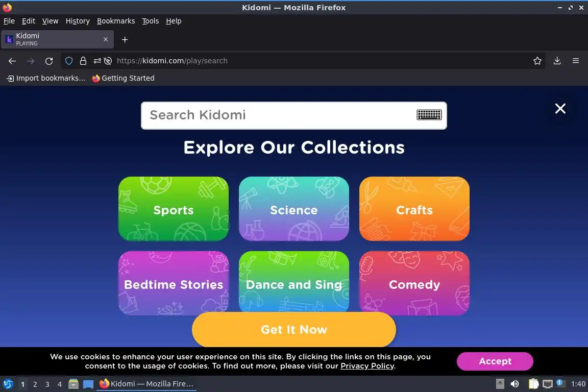Open the Sports collection

[173, 209]
